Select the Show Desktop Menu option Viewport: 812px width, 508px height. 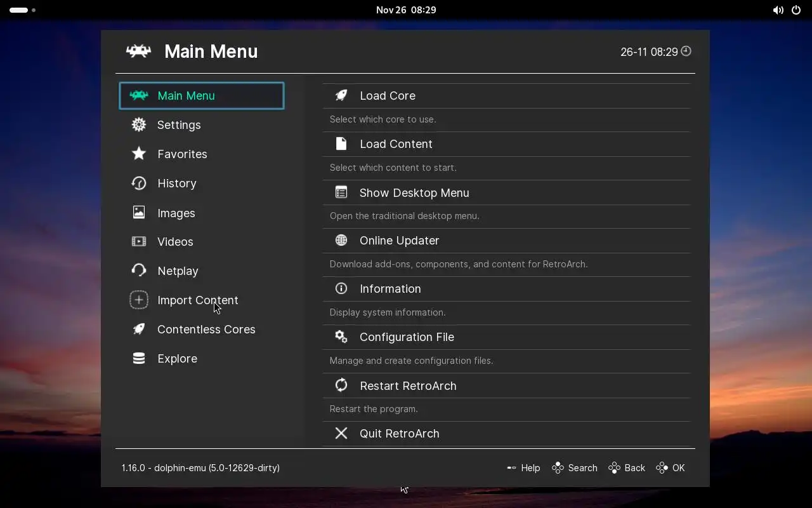(x=506, y=192)
